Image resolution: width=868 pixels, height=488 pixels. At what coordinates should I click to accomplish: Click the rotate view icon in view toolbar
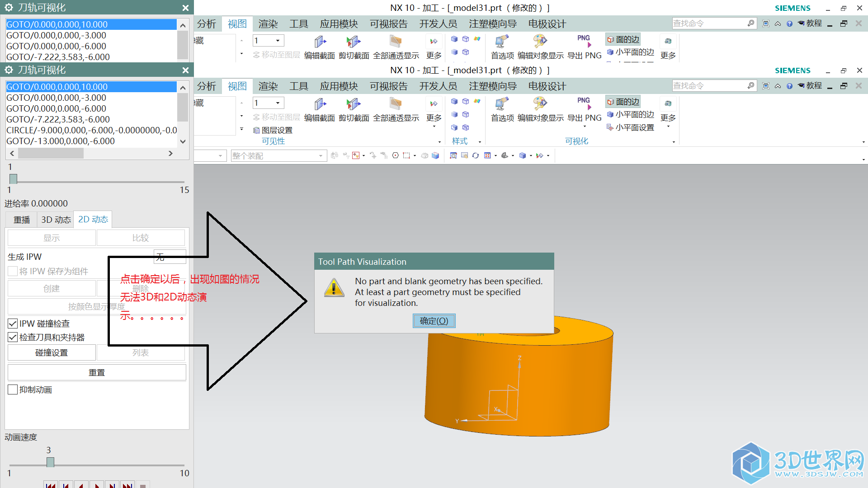[x=476, y=155]
